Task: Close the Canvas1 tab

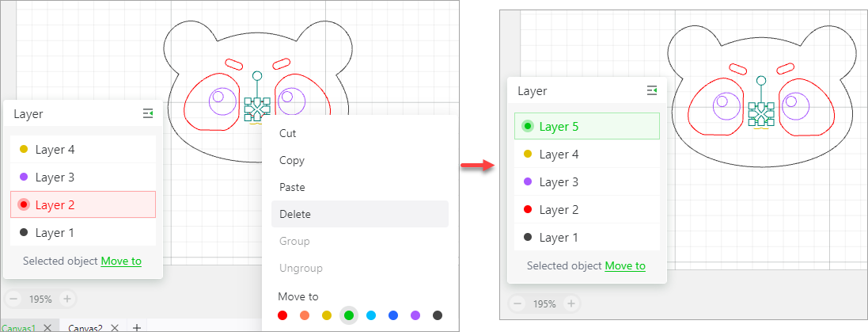Action: [x=47, y=327]
